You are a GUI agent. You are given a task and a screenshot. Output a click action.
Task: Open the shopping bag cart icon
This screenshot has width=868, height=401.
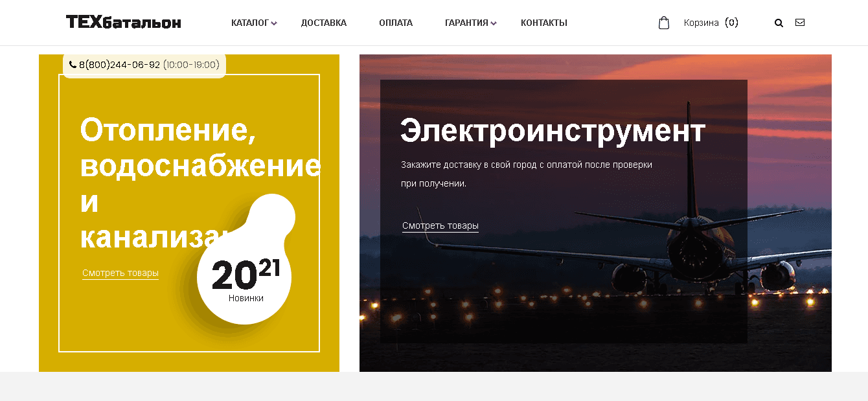point(663,23)
